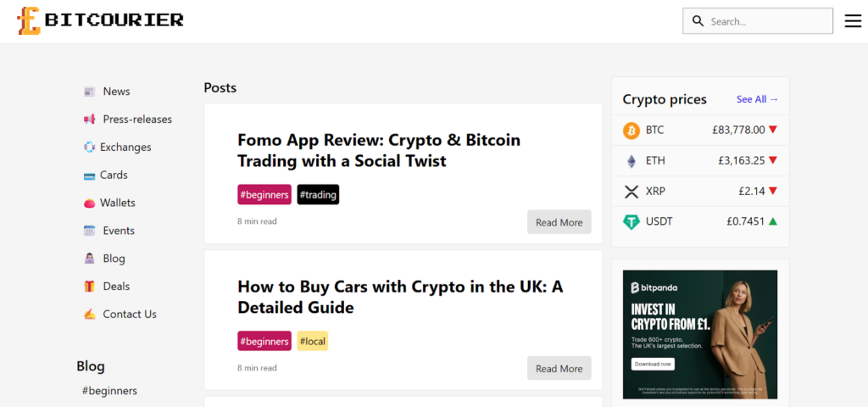Open the Bitpanda advertisement banner

[x=699, y=334]
